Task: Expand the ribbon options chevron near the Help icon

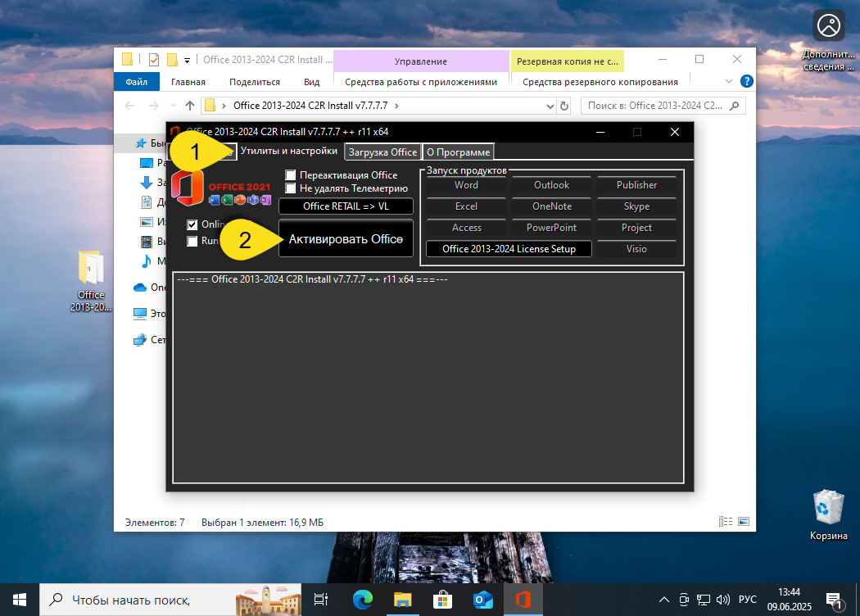Action: (x=729, y=81)
